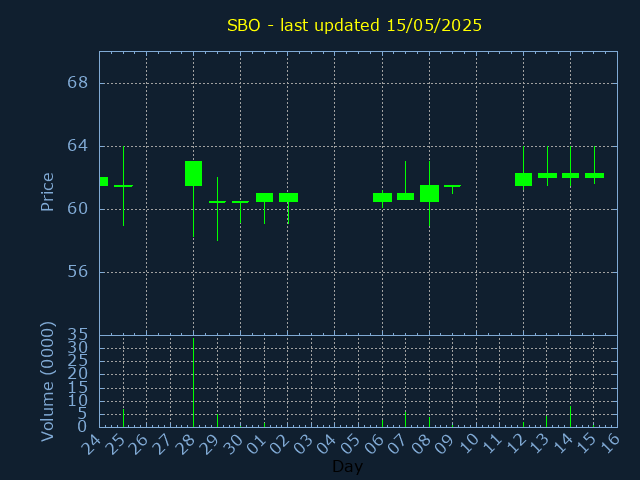Image resolution: width=640 pixels, height=480 pixels.
Task: Click day label 24 on the x-axis
Action: coord(91,444)
